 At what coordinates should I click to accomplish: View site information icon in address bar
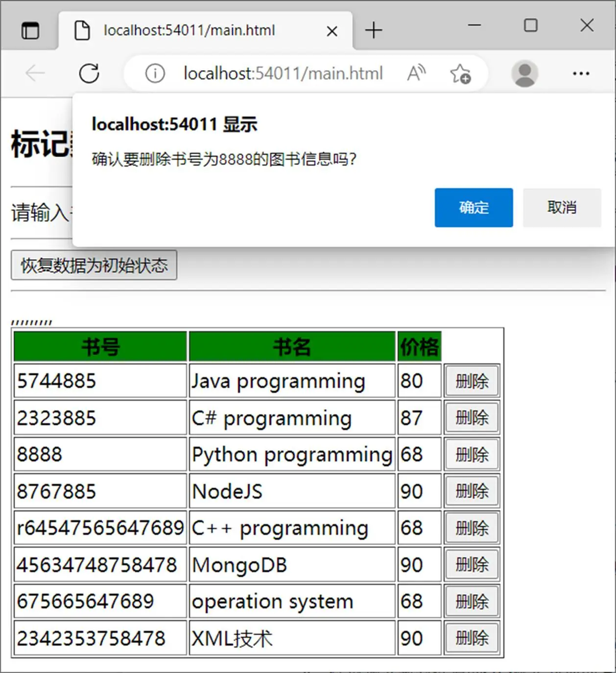point(155,73)
